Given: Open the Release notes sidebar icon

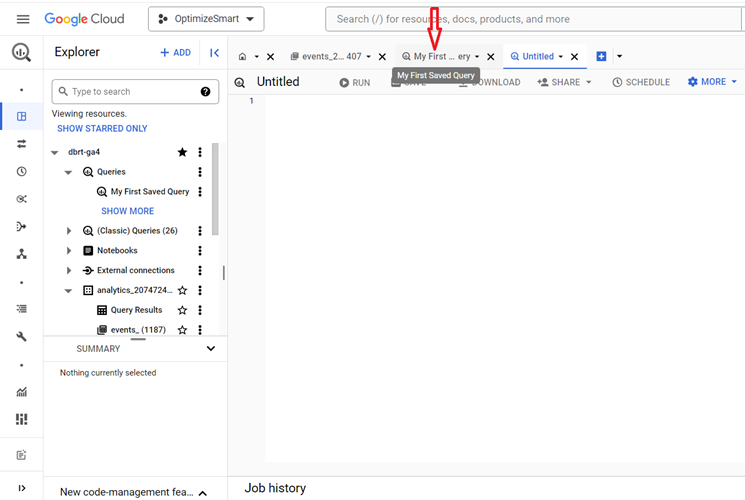Looking at the screenshot, I should pyautogui.click(x=21, y=455).
